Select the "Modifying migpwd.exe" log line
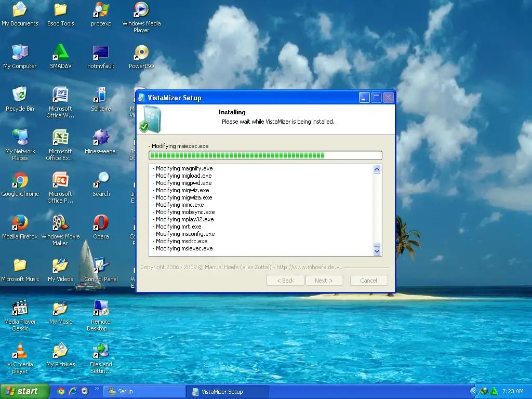The width and height of the screenshot is (532, 399). [182, 183]
